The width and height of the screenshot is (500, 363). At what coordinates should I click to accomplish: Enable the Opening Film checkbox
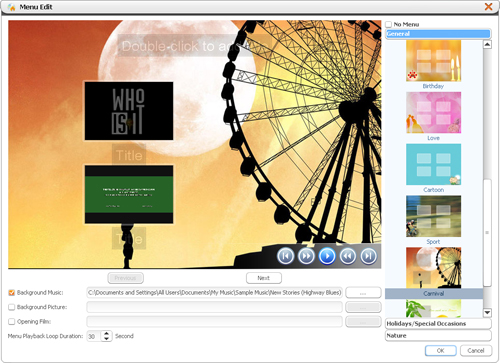click(x=12, y=322)
